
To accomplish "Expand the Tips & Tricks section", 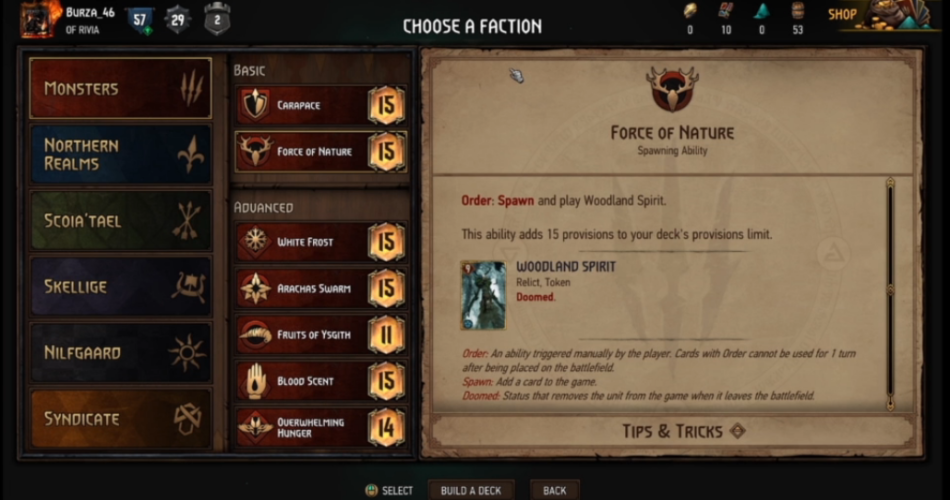I will (x=672, y=431).
